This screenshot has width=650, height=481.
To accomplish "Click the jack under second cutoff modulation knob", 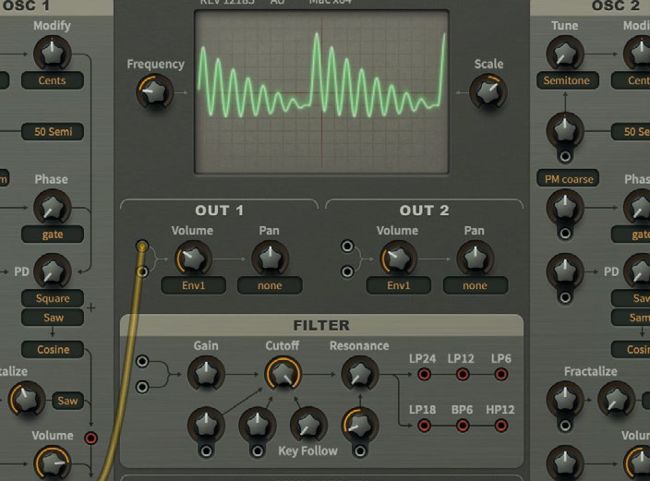I will coord(257,451).
